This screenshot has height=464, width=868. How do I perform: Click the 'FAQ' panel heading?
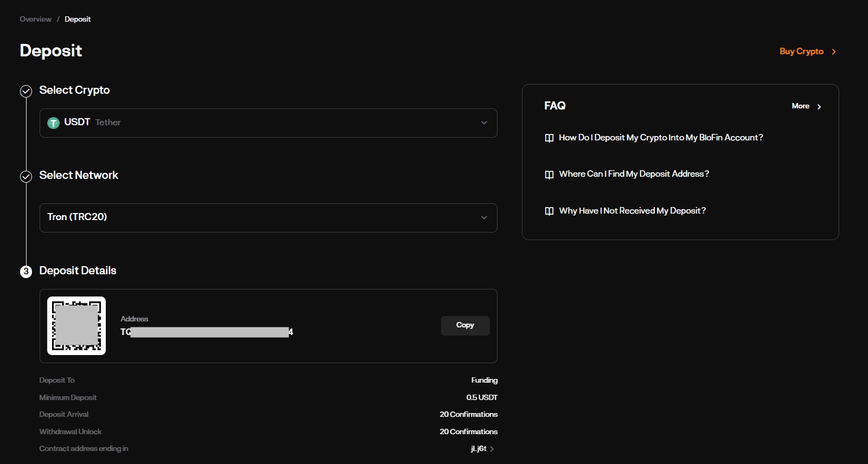(555, 106)
